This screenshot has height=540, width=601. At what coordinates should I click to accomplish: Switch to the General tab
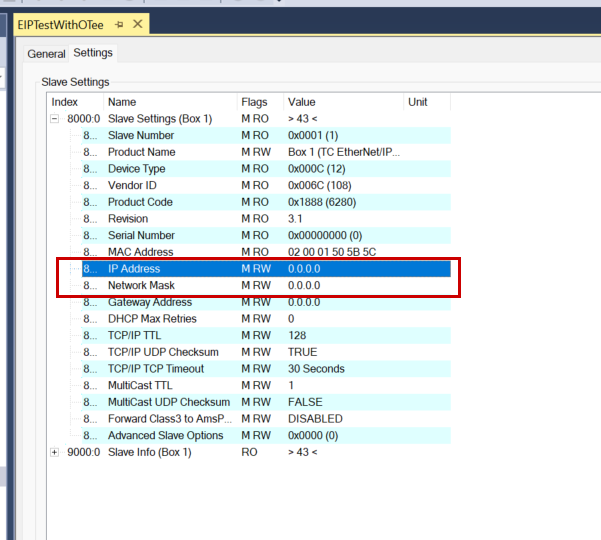coord(46,54)
